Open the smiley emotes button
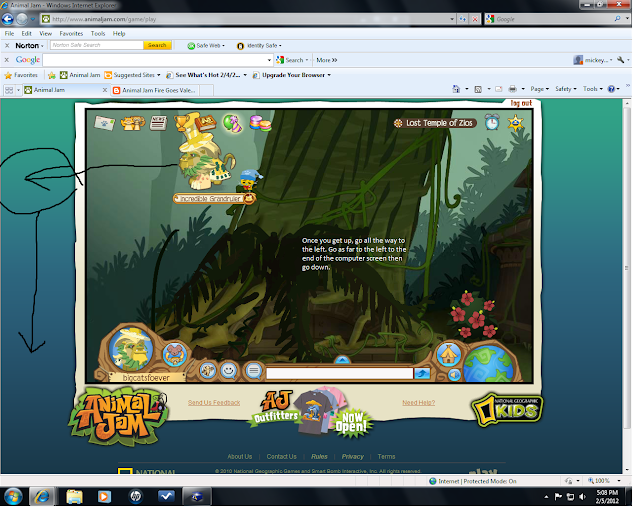Image resolution: width=640 pixels, height=513 pixels. coord(229,371)
